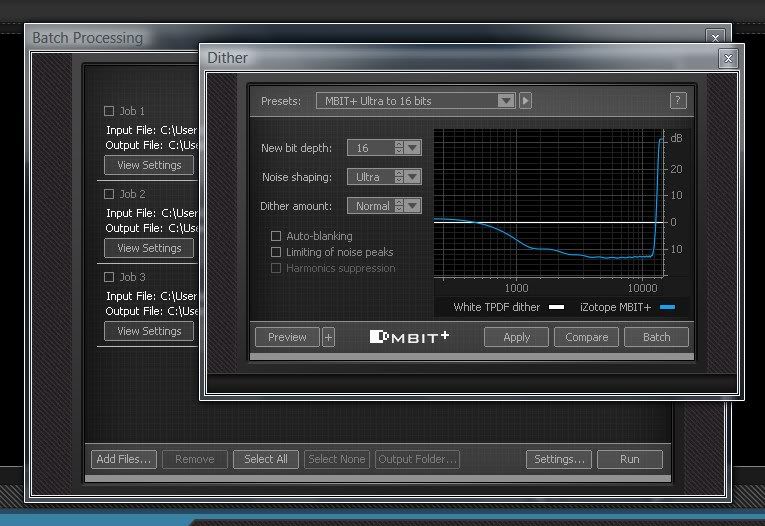This screenshot has height=526, width=765.
Task: Click the help question mark icon
Action: click(678, 101)
